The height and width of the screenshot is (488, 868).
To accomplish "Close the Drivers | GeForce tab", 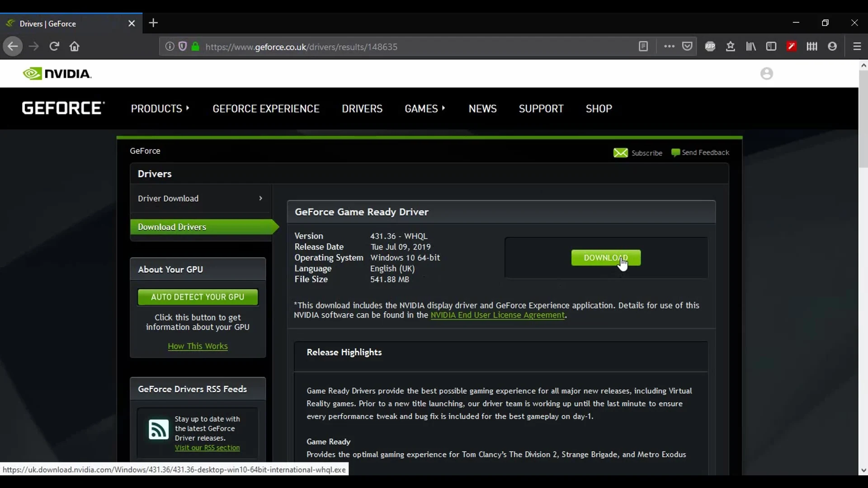I will point(132,23).
